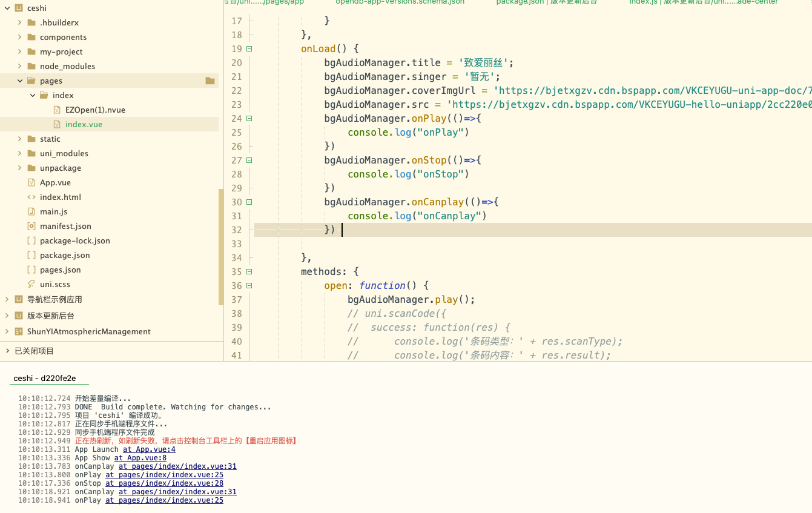Select the ceshi - d220fe2e console tab
Image resolution: width=812 pixels, height=513 pixels.
[45, 378]
